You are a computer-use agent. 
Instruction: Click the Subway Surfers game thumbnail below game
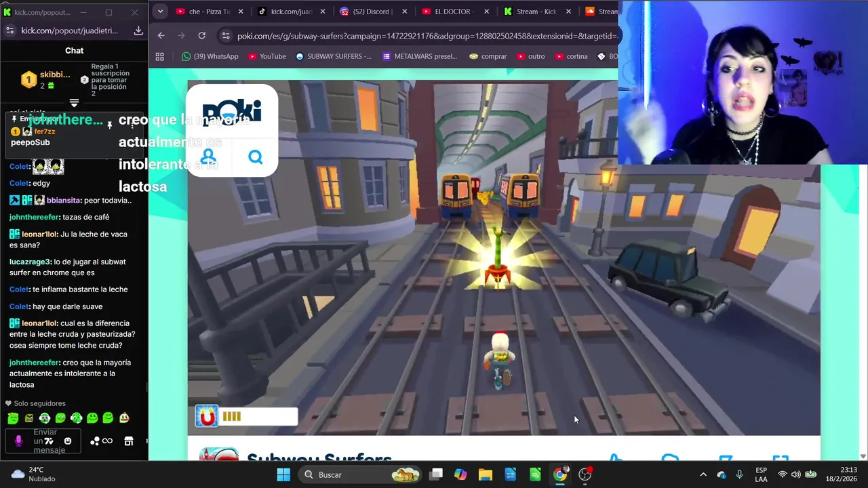tap(218, 454)
